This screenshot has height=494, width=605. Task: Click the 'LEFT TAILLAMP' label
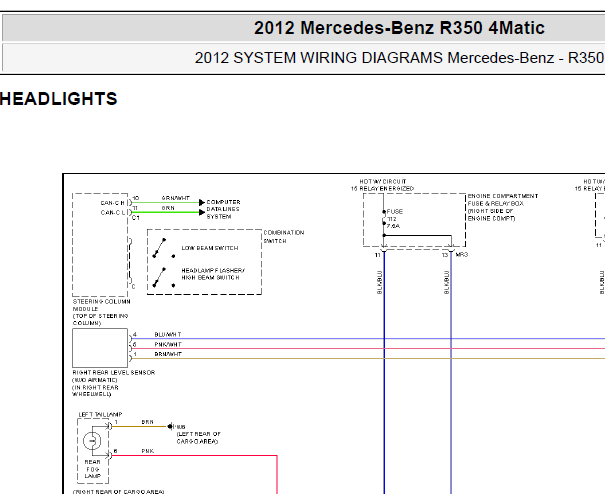[100, 414]
